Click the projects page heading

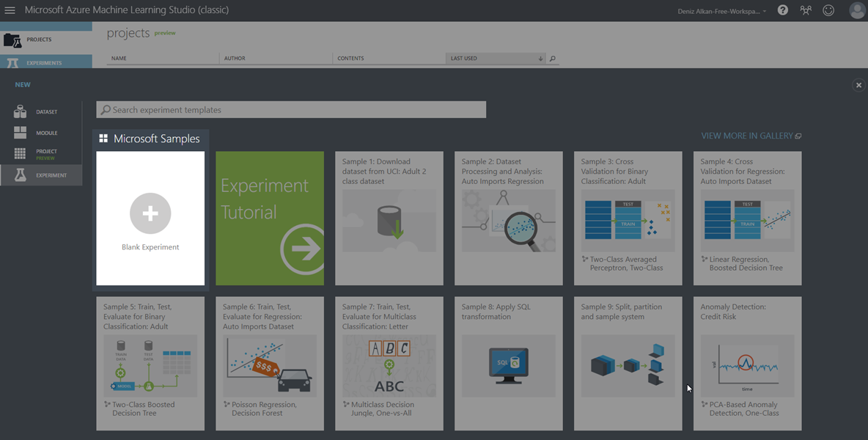pyautogui.click(x=128, y=33)
